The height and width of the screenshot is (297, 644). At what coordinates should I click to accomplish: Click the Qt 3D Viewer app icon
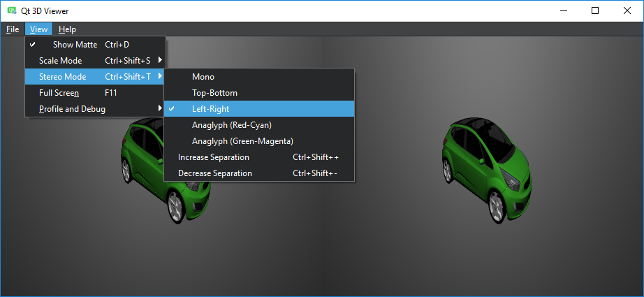(12, 11)
